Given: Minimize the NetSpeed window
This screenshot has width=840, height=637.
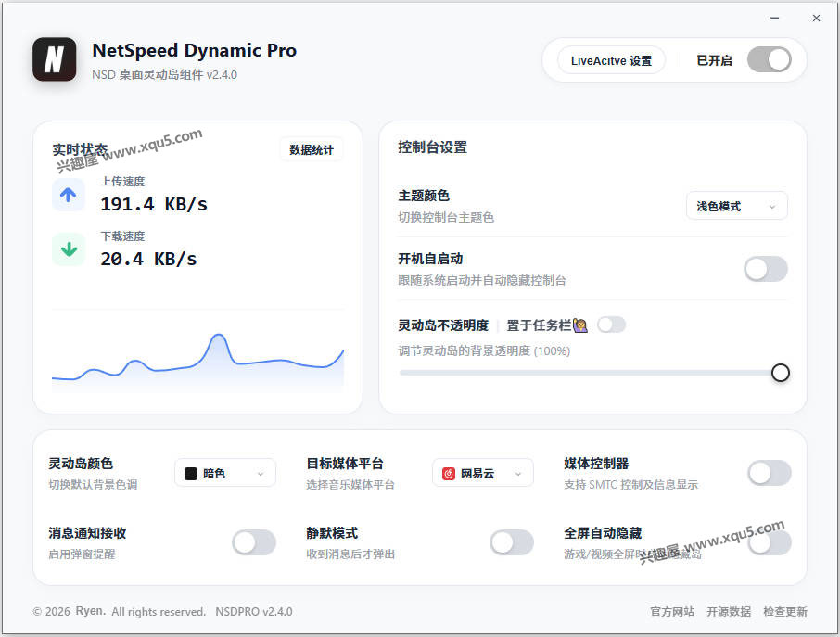Looking at the screenshot, I should [774, 19].
